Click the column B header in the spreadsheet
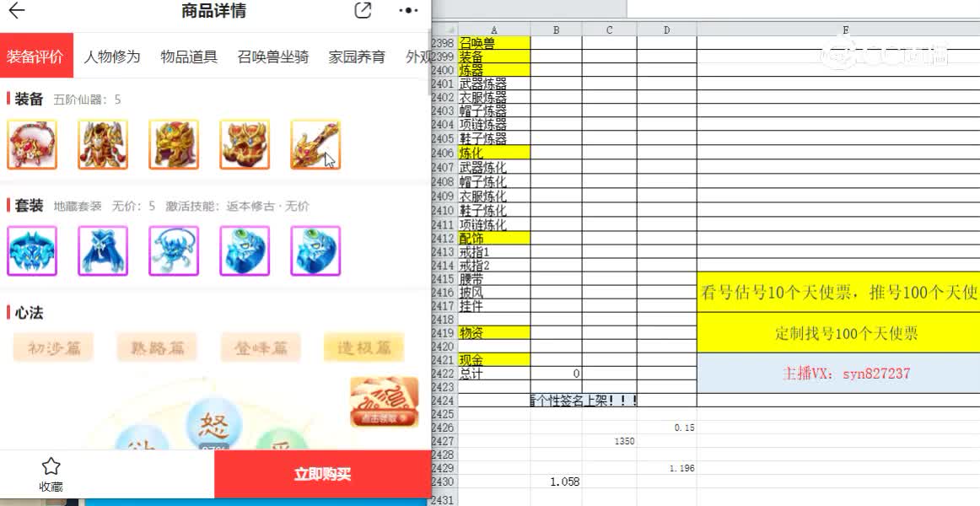The image size is (980, 506). pos(557,29)
